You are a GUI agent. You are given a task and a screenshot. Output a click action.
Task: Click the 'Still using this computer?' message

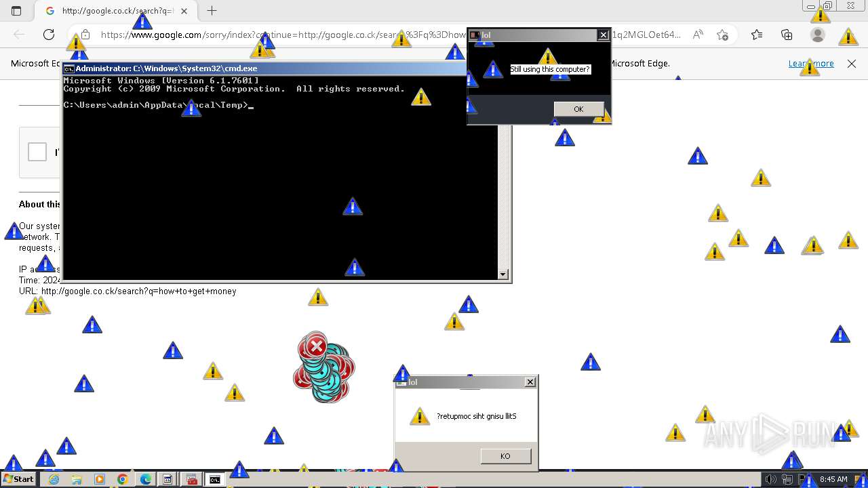pyautogui.click(x=550, y=69)
